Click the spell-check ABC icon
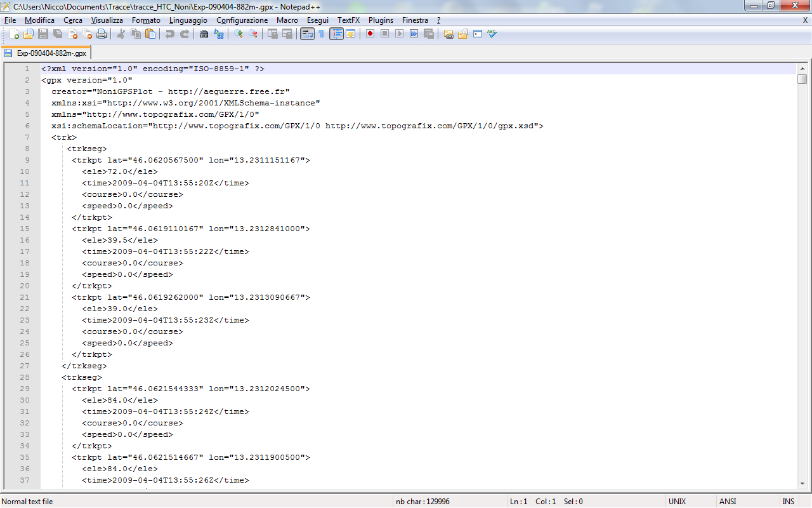812x508 pixels. tap(492, 34)
